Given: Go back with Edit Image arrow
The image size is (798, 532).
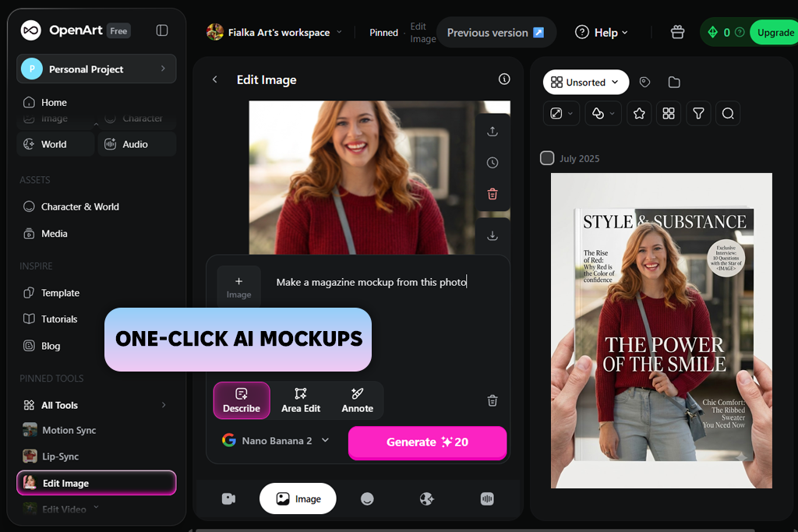Looking at the screenshot, I should (215, 79).
